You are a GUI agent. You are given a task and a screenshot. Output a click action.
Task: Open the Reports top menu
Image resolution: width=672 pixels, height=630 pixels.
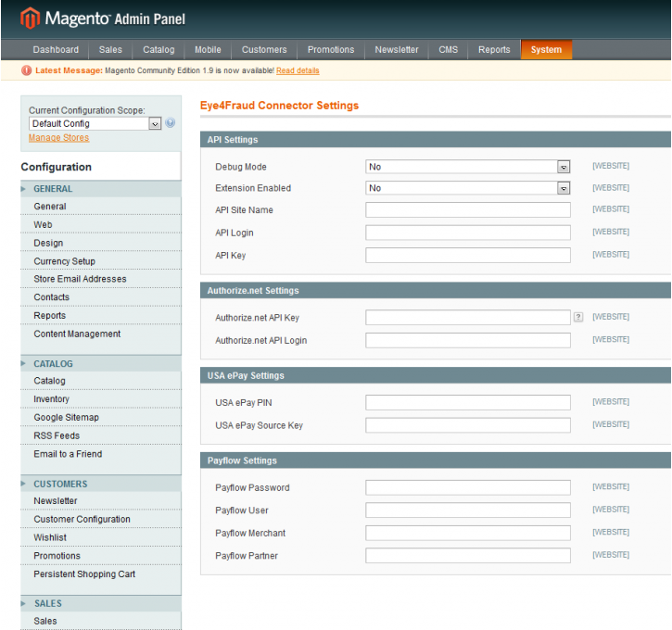(x=494, y=50)
